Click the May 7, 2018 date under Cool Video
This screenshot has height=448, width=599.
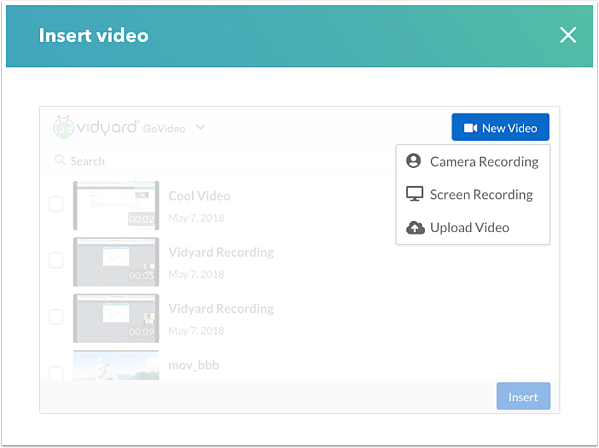click(196, 218)
